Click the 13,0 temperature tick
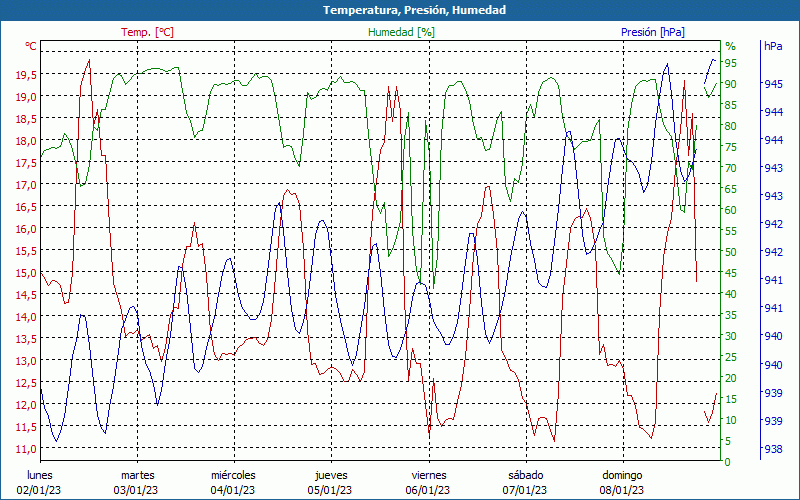Screen dimensions: 800x500 tap(26, 361)
